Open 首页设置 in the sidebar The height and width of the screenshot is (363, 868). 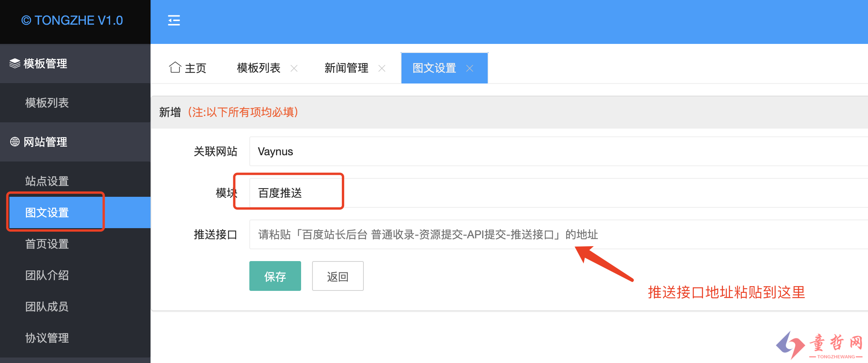click(75, 244)
